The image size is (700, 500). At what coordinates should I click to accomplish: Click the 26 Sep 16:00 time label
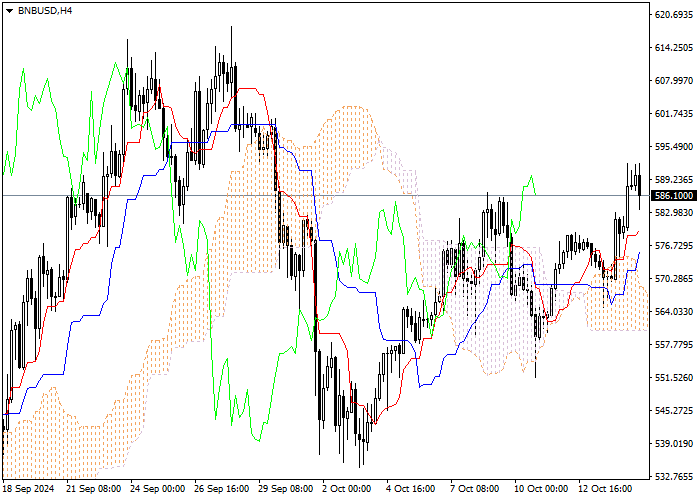click(x=222, y=489)
